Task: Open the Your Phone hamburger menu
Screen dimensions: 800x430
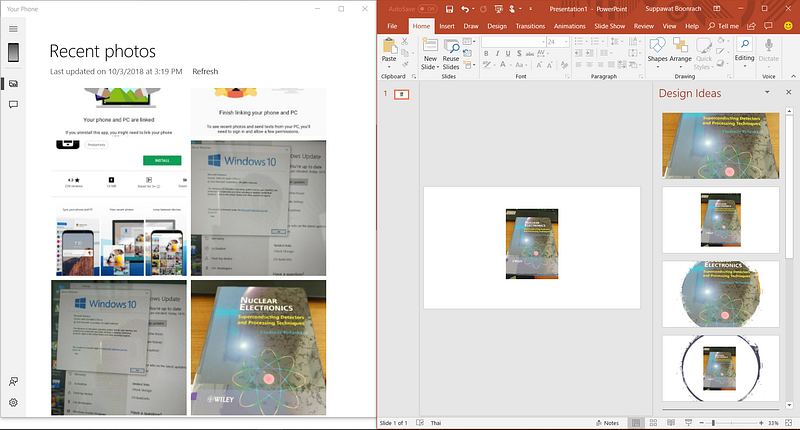Action: (13, 29)
